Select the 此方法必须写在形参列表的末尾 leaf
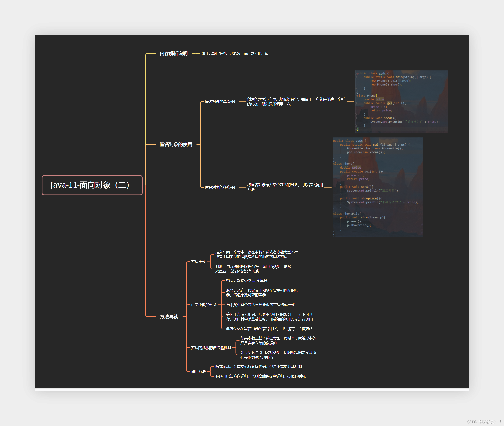The width and height of the screenshot is (504, 426). tap(269, 329)
